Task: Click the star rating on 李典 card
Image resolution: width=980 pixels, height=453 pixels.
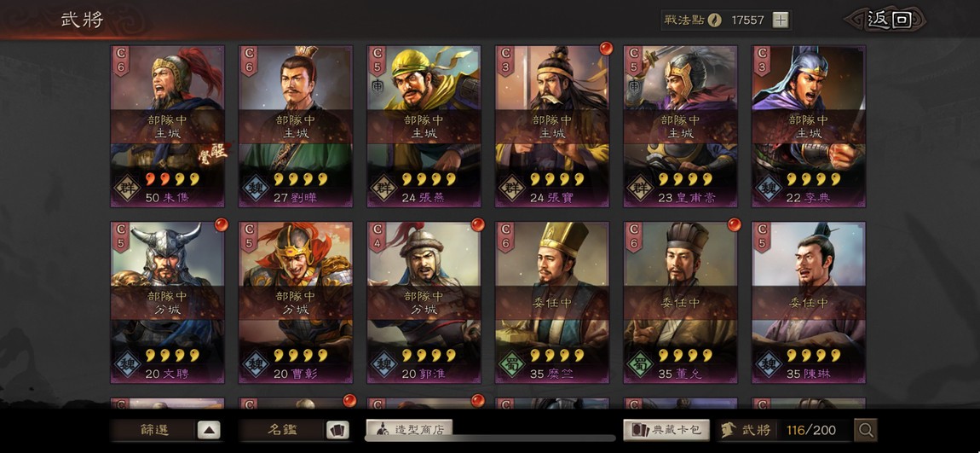Action: (x=813, y=179)
